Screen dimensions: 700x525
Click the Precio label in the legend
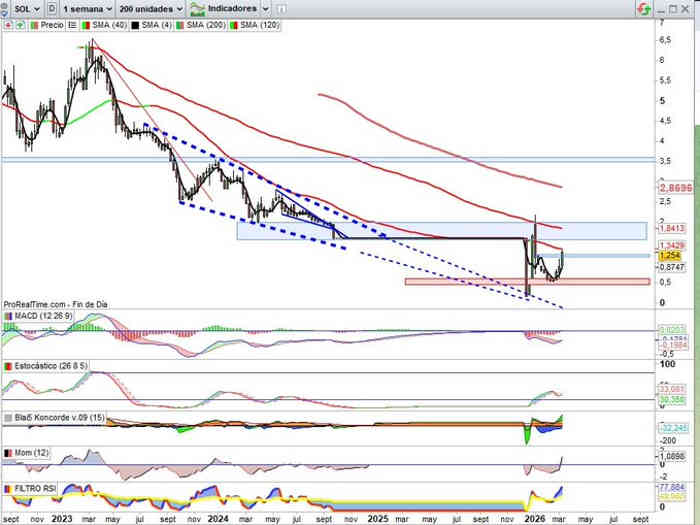[52, 22]
